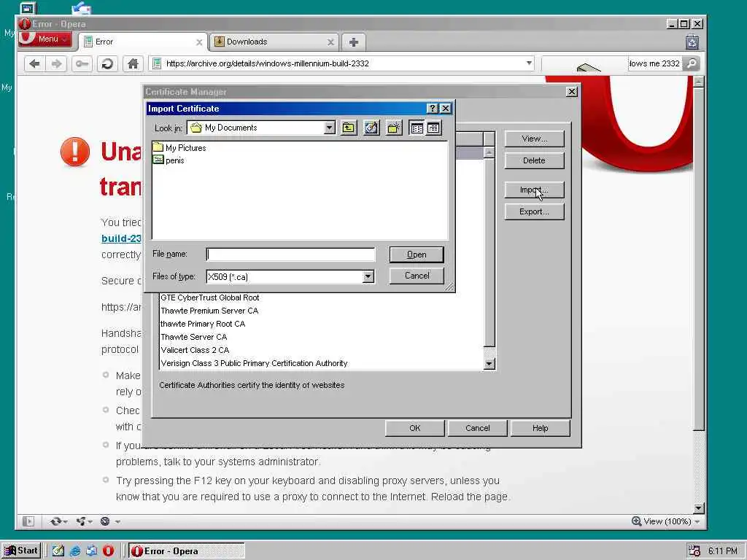Click Cancel in Certificate Manager
This screenshot has width=747, height=560.
[477, 428]
